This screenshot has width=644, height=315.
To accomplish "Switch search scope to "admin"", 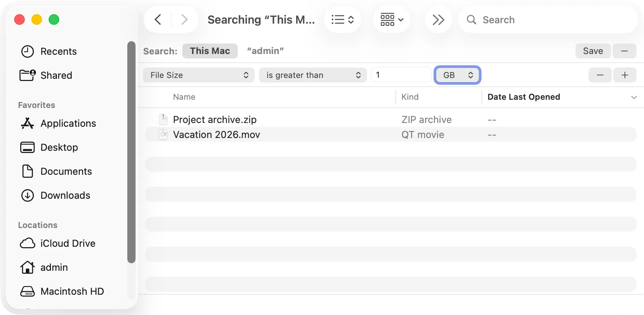I will tap(265, 51).
